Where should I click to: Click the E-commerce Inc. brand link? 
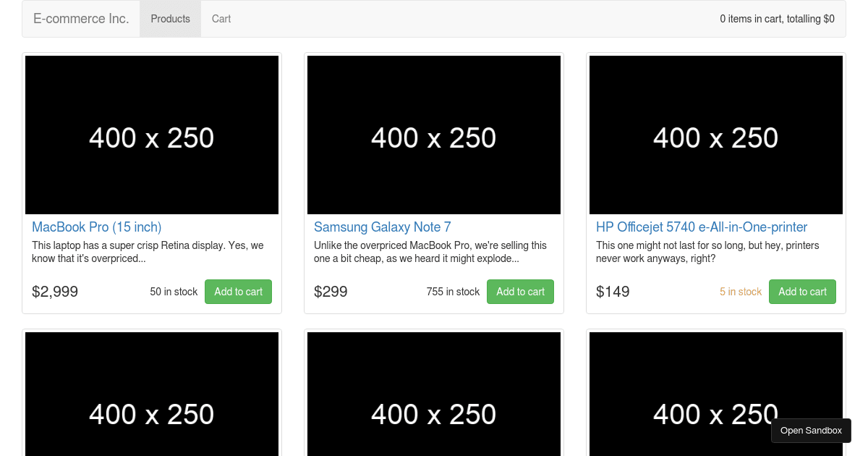(x=81, y=19)
